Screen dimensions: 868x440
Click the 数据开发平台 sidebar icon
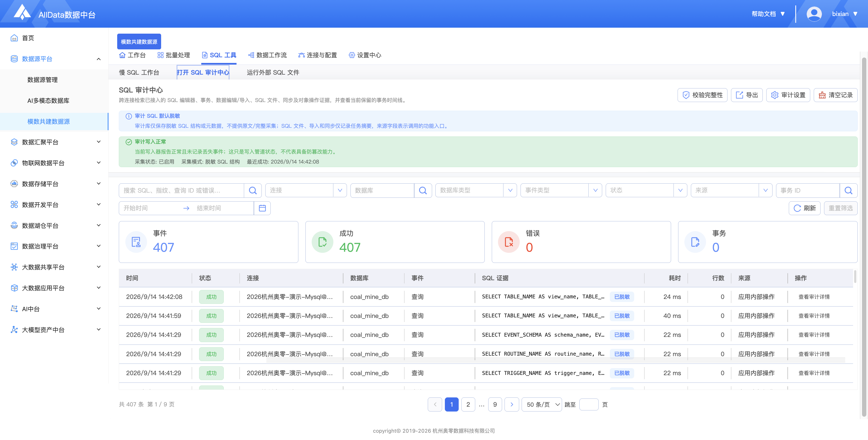pos(14,205)
